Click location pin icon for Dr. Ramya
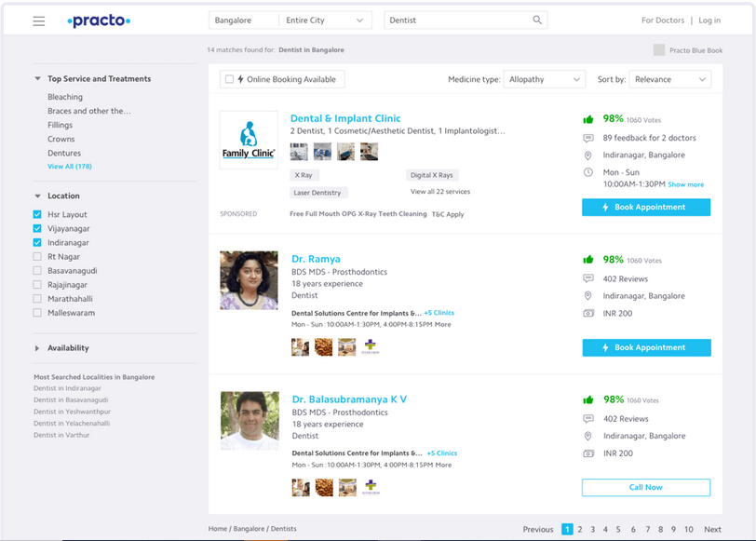The width and height of the screenshot is (756, 541). pyautogui.click(x=587, y=295)
